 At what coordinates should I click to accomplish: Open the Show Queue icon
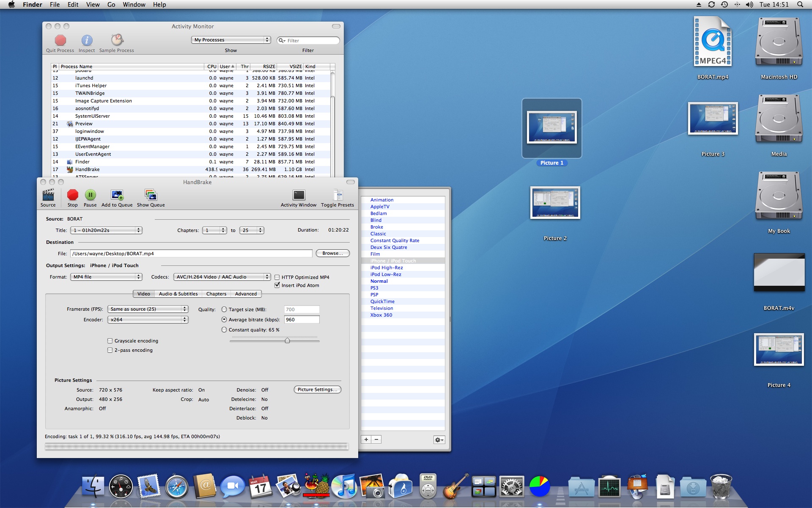151,195
